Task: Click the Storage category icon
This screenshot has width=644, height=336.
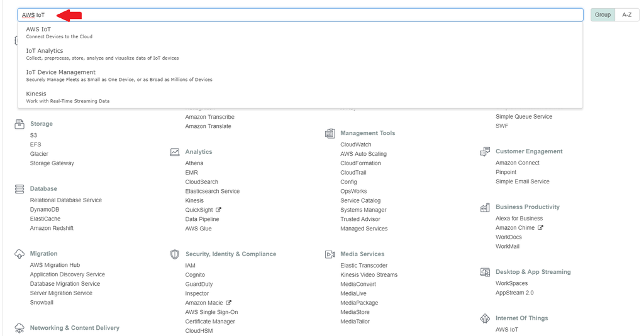Action: tap(19, 124)
